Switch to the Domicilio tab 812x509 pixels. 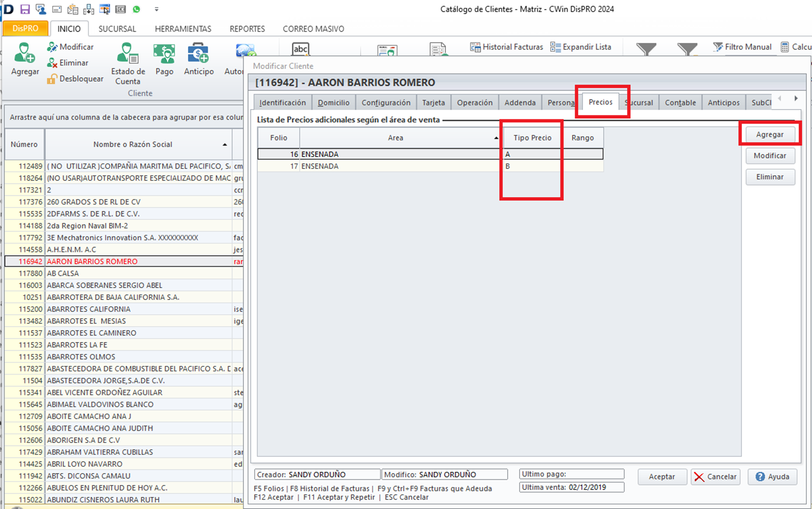click(x=333, y=103)
